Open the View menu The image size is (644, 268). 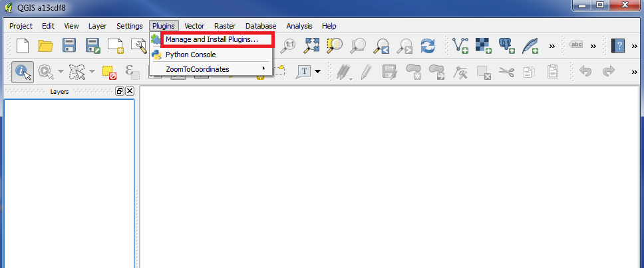71,26
